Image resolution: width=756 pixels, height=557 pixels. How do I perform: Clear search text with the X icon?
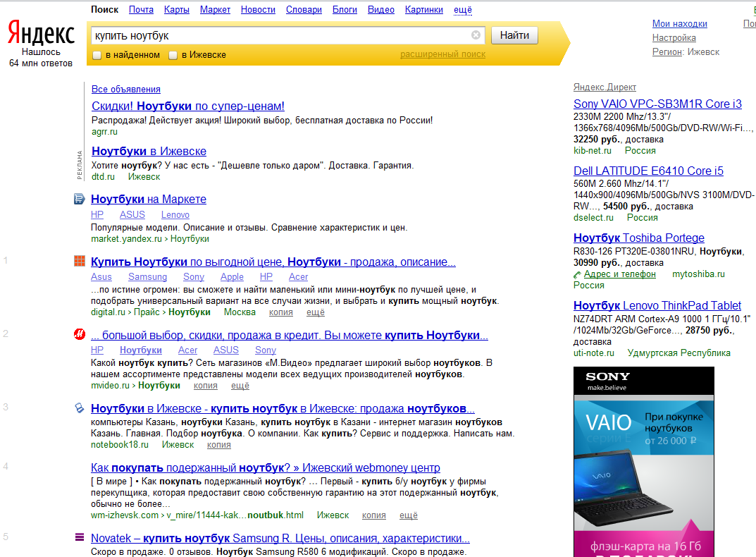(476, 35)
